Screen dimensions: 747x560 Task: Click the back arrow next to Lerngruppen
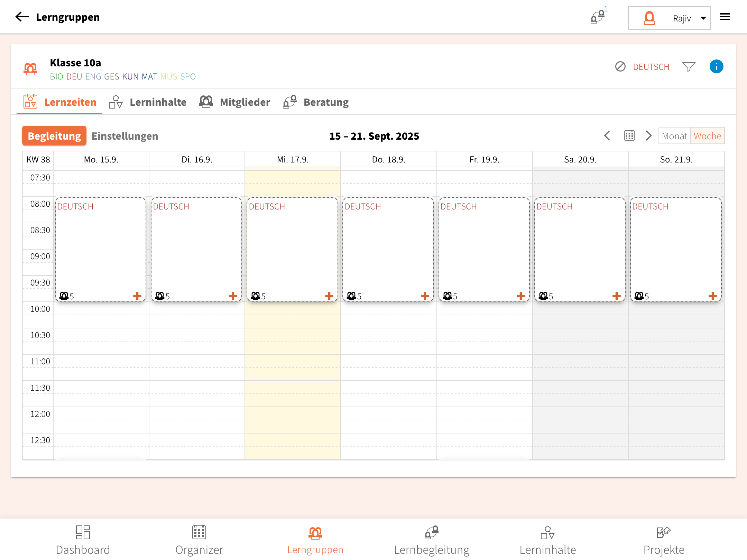22,17
